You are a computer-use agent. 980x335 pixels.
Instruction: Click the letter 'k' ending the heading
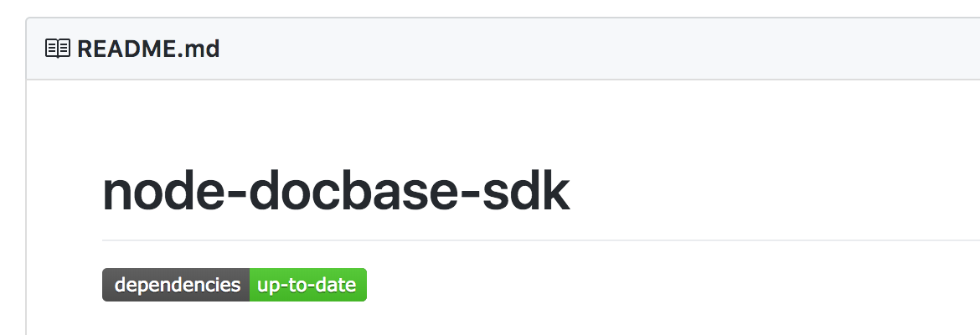tap(556, 191)
